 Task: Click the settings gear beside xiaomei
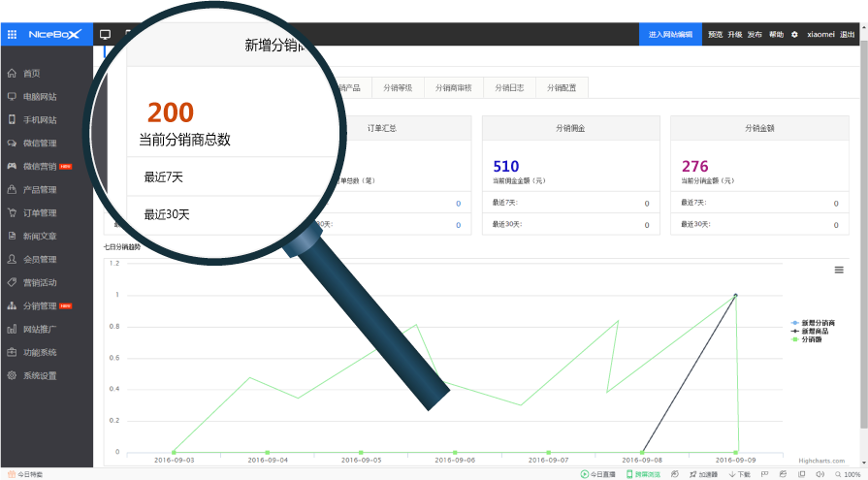[x=794, y=35]
